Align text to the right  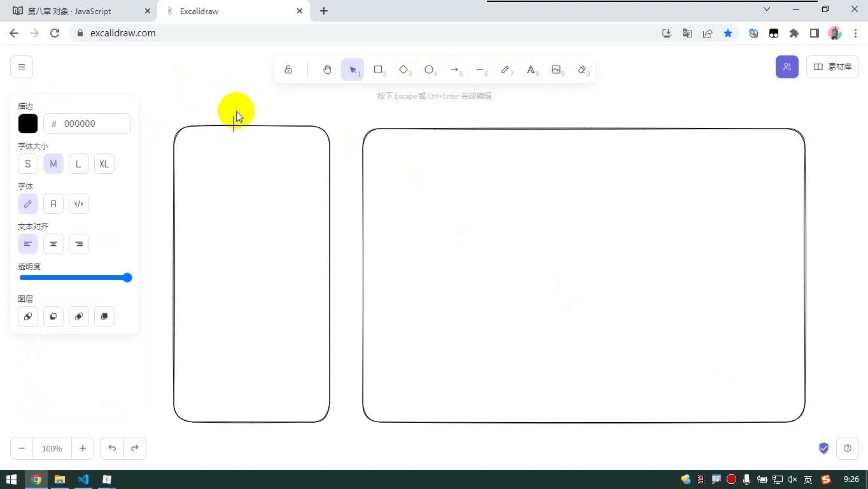tap(79, 244)
